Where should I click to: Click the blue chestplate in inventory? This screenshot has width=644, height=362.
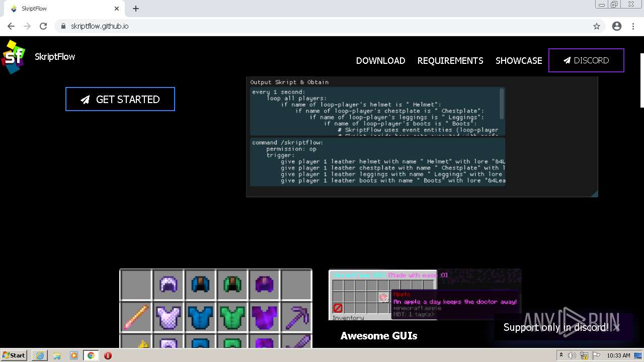(201, 318)
